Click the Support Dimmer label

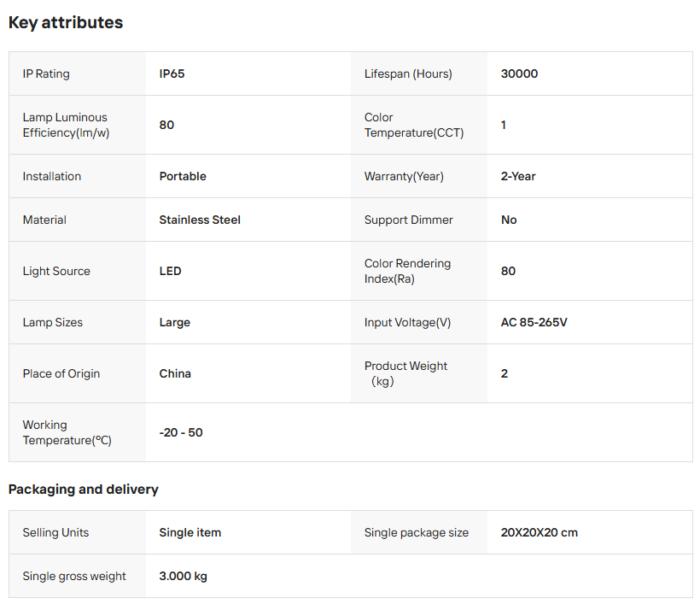pyautogui.click(x=408, y=220)
